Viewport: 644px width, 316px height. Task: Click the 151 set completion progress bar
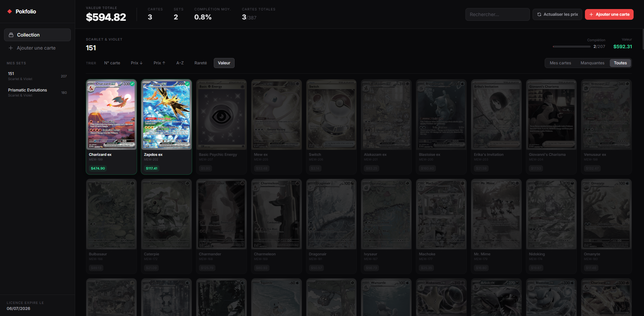click(572, 47)
